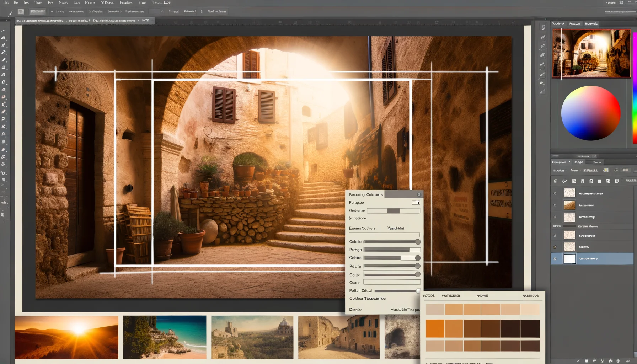Click the brush icon in the options bar

pos(10,12)
